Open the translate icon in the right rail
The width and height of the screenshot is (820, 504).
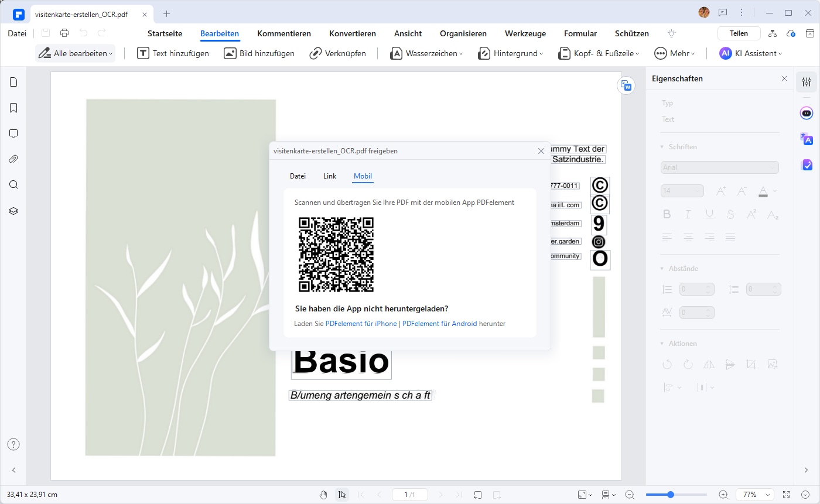pyautogui.click(x=807, y=139)
